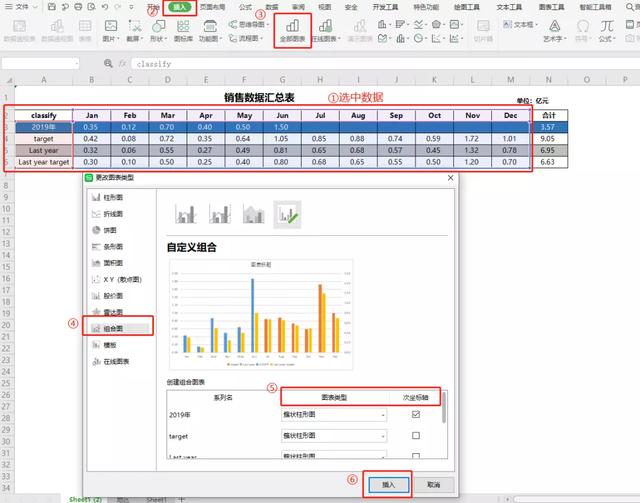Select 条形图 bar chart in dialog list
This screenshot has width=640, height=503.
coord(108,246)
